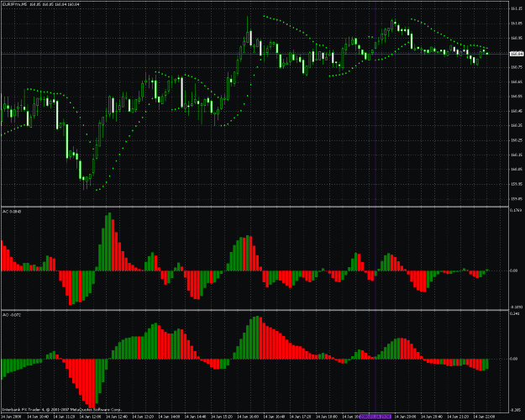This screenshot has height=420, width=525.
Task: Click the highlighted current price tag on price axis
Action: 517,54
